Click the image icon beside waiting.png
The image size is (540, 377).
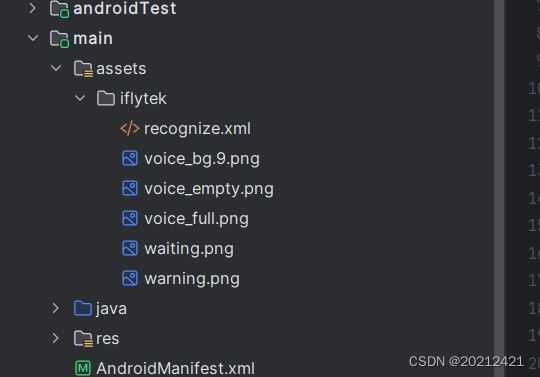click(x=130, y=249)
